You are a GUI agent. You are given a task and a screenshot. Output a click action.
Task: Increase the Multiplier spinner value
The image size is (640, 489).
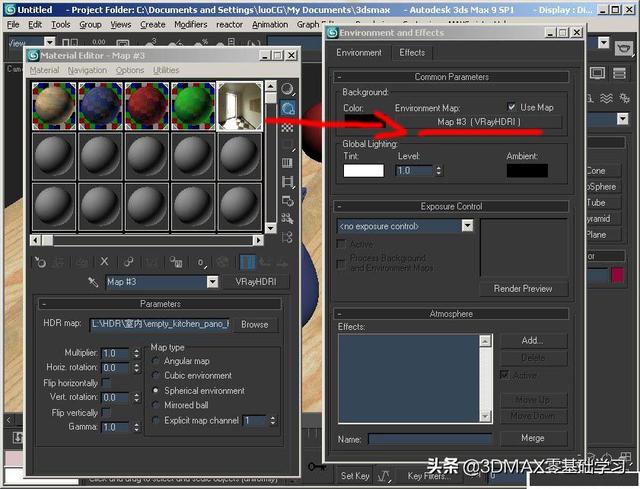tap(136, 350)
